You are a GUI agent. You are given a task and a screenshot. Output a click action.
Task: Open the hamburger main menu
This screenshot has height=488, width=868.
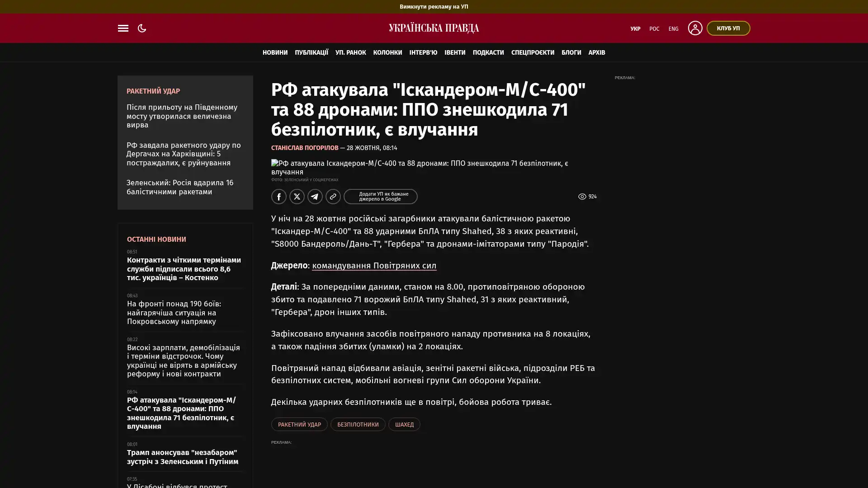123,28
